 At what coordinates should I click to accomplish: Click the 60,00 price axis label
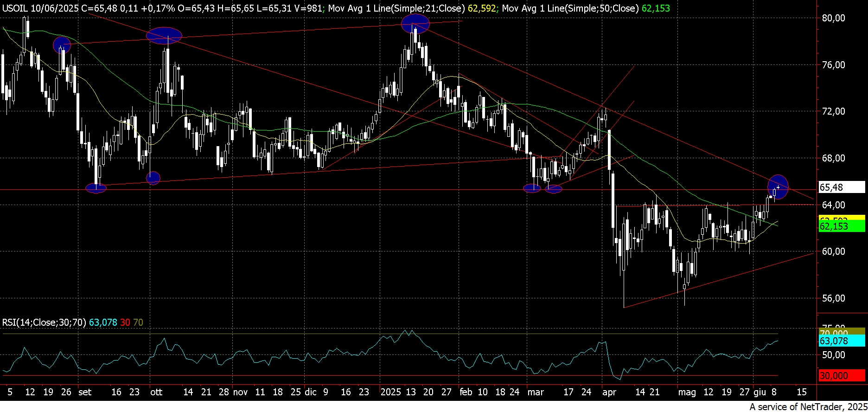pos(833,251)
